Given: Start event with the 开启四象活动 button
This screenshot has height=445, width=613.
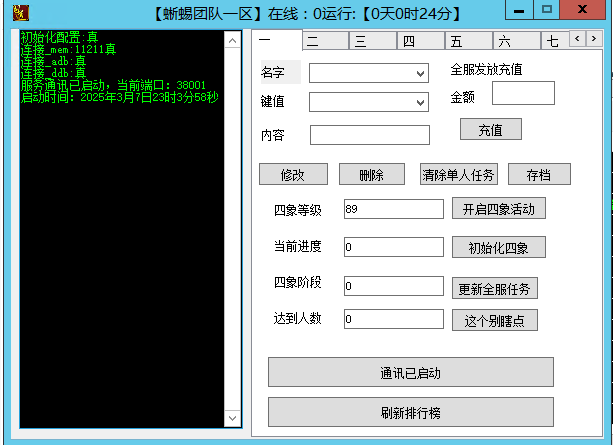Looking at the screenshot, I should point(499,209).
